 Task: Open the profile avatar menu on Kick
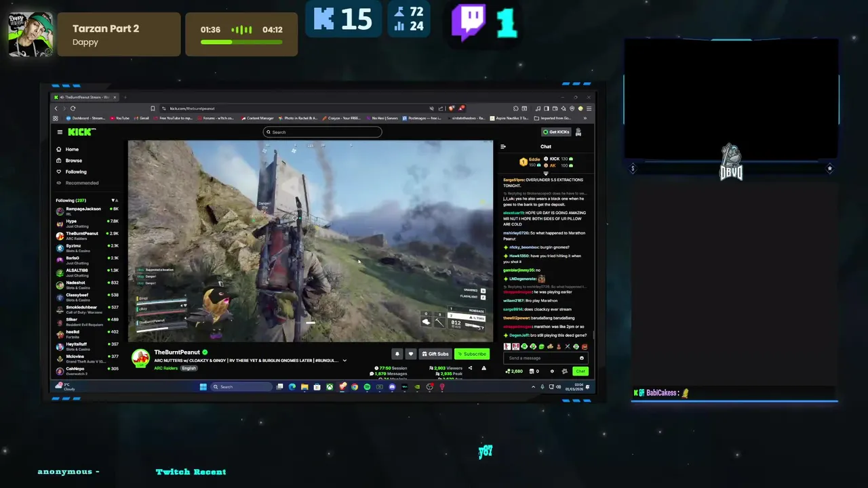pyautogui.click(x=578, y=132)
